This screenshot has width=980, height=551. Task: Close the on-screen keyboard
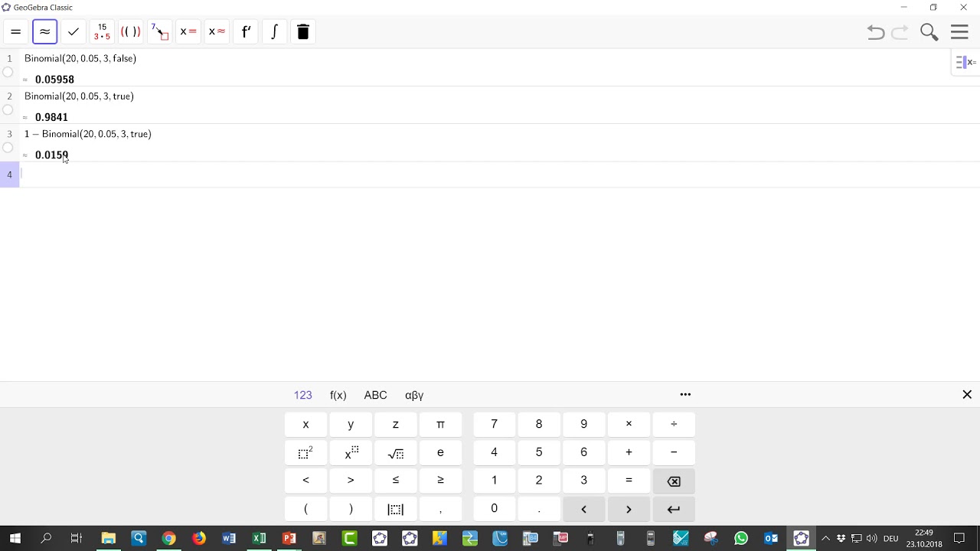tap(967, 395)
